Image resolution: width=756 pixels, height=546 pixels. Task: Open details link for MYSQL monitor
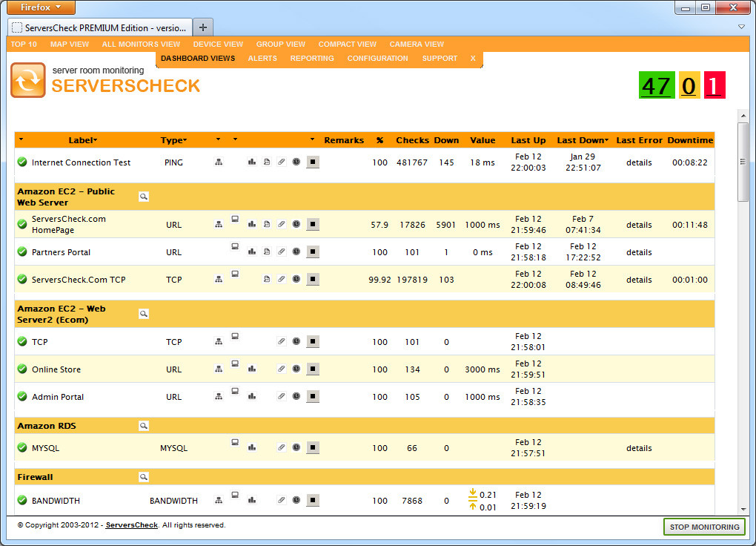coord(639,448)
